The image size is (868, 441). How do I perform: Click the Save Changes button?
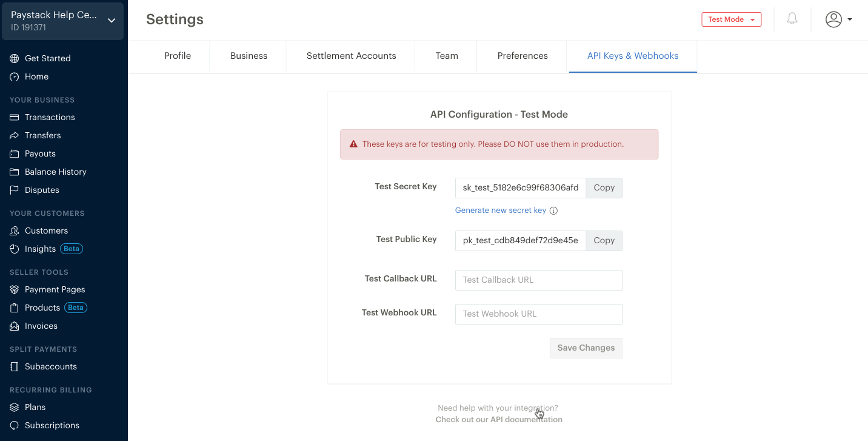click(x=586, y=348)
